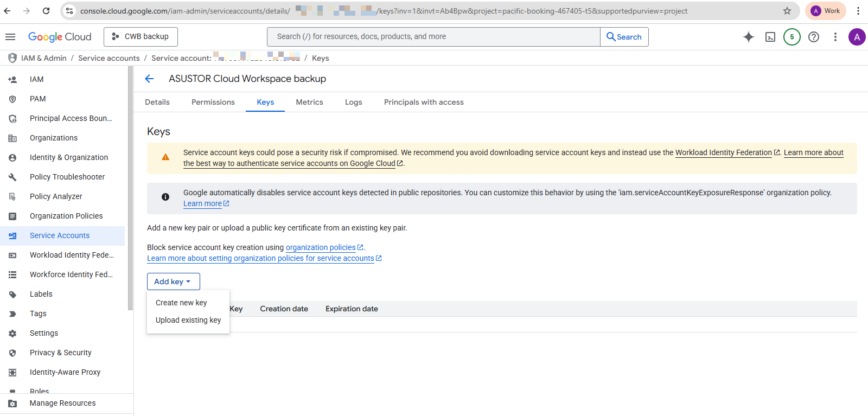The width and height of the screenshot is (868, 416).
Task: Switch to the Metrics tab
Action: pos(310,102)
